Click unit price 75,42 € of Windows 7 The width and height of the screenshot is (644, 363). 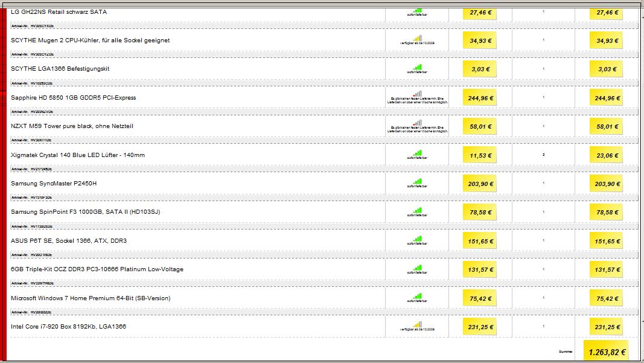[480, 298]
